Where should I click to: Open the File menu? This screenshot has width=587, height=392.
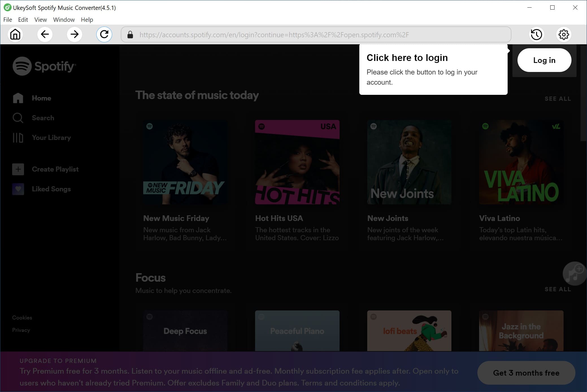(x=7, y=19)
